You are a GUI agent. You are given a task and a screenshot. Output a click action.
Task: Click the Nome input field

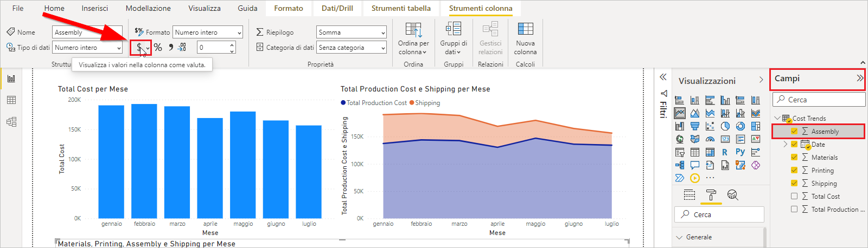click(87, 32)
